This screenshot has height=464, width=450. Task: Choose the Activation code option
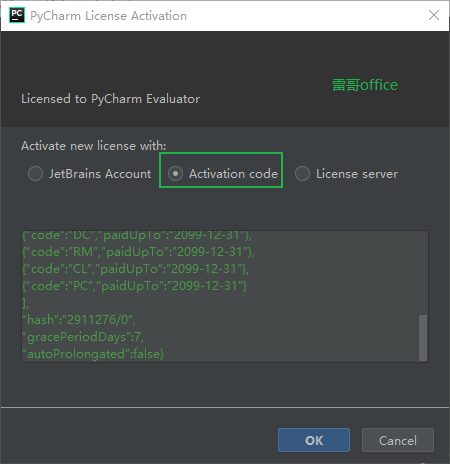pos(175,174)
